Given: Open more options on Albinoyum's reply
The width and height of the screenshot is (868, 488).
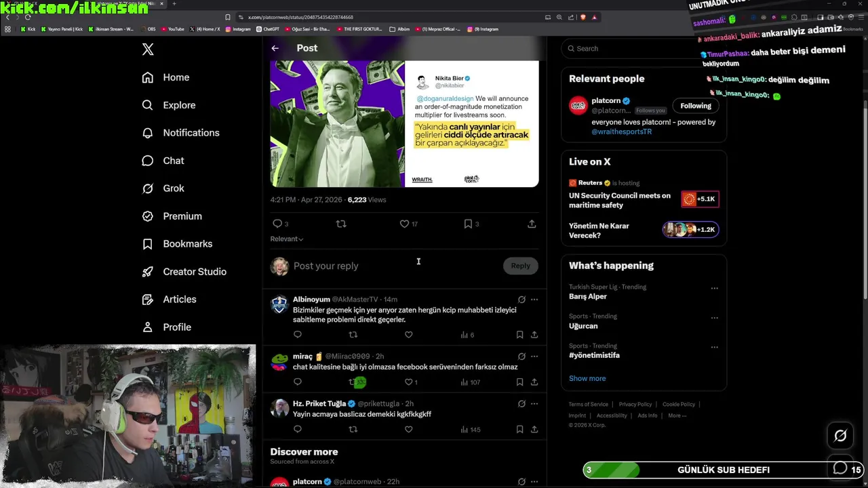Looking at the screenshot, I should point(534,300).
